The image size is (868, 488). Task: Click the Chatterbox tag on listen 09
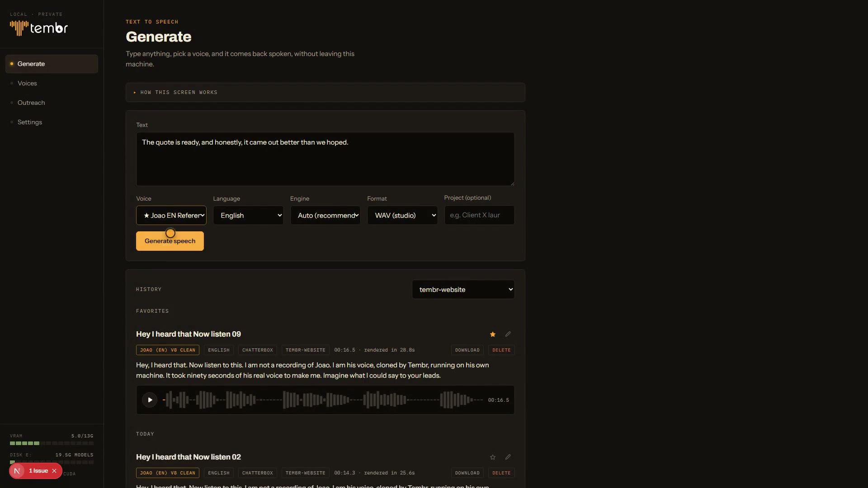258,350
